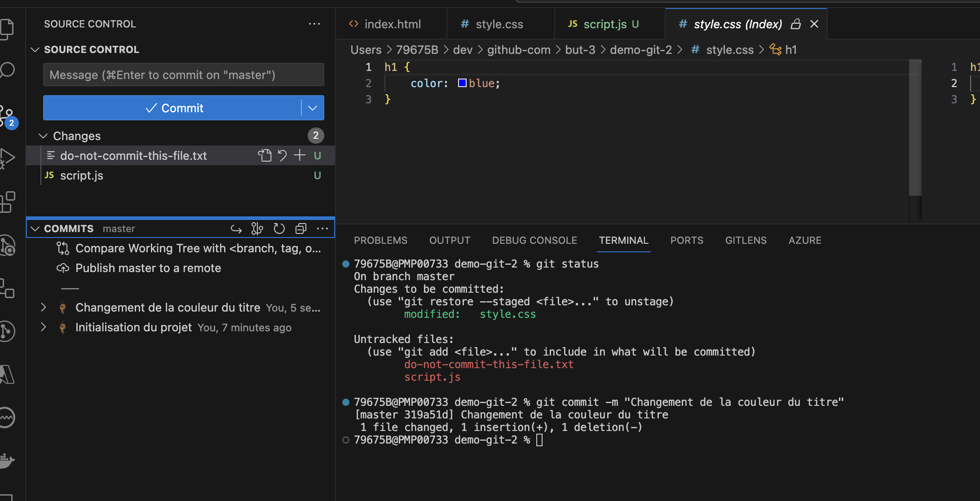Viewport: 980px width, 501px height.
Task: Expand commit Initialisation du projet
Action: 43,327
